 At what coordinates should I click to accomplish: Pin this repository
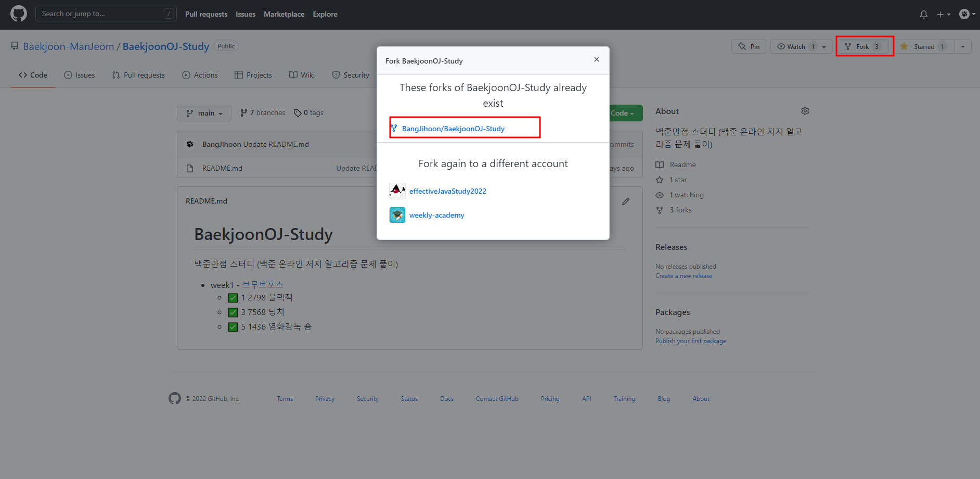tap(749, 46)
